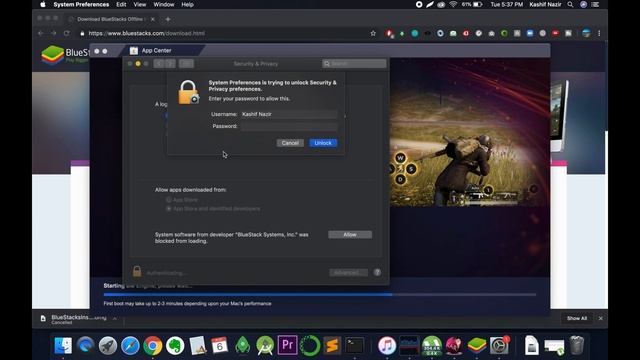Open Wi-Fi status in menu bar
The width and height of the screenshot is (640, 360).
453,4
